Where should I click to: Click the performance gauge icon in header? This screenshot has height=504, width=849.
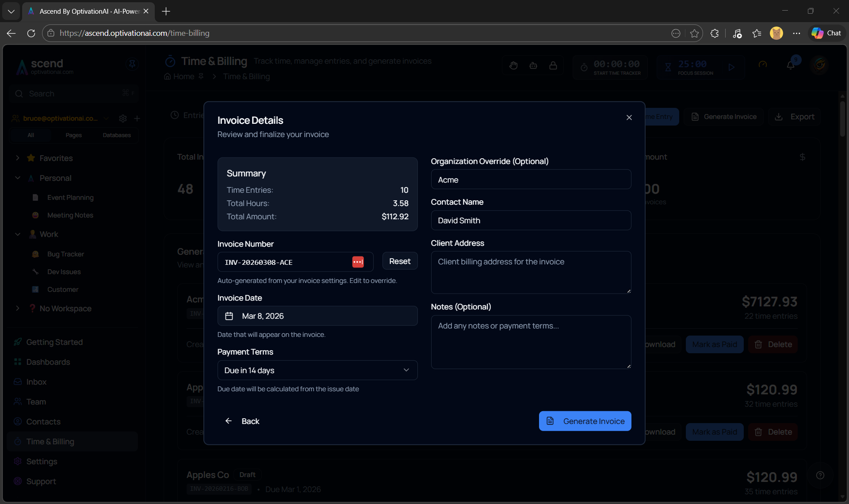tap(762, 64)
